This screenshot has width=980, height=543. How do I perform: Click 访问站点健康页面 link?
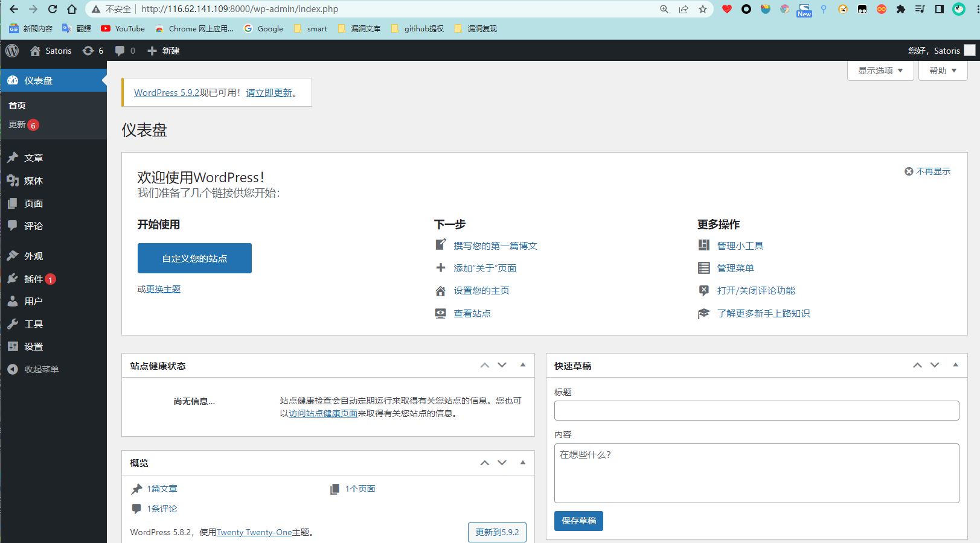(323, 413)
